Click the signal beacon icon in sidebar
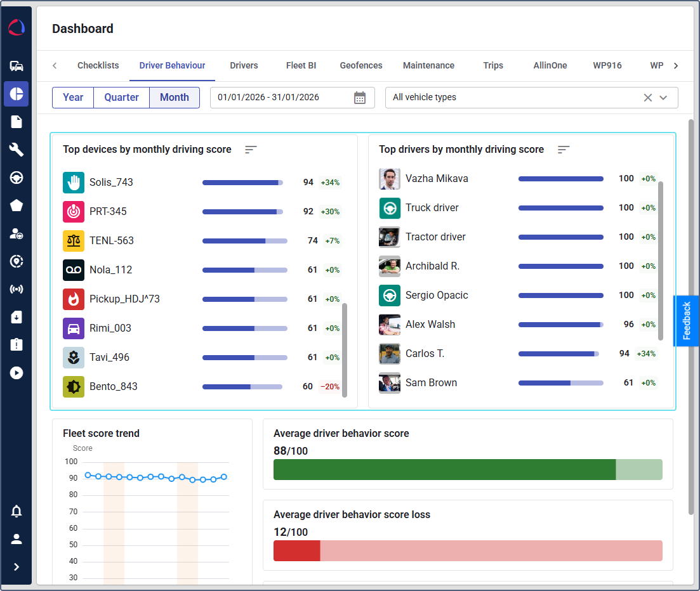 [x=17, y=289]
